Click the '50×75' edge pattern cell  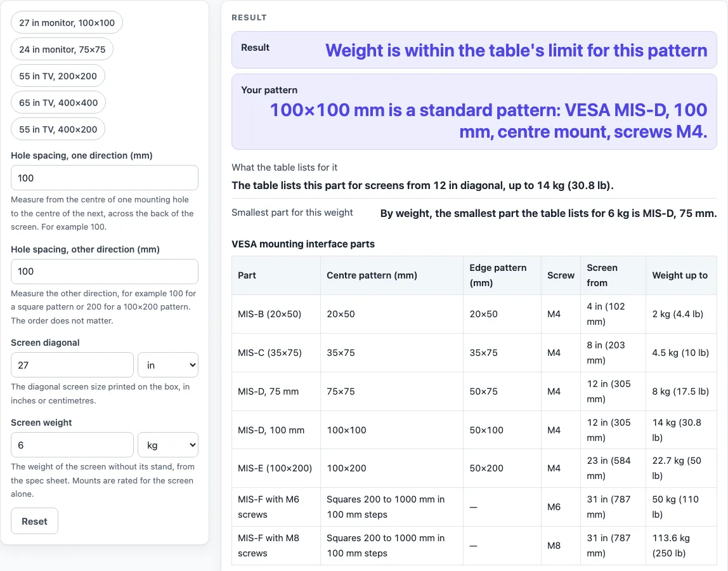pos(502,391)
